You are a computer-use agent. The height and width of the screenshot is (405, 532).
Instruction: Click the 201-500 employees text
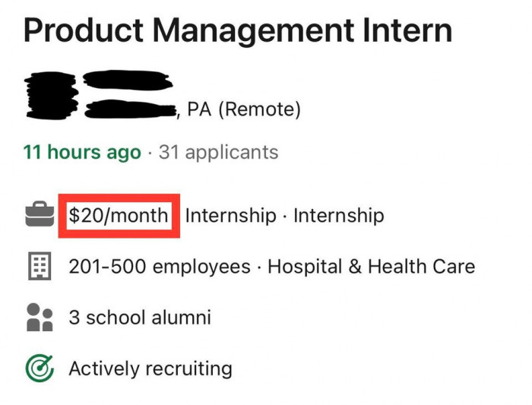click(160, 267)
